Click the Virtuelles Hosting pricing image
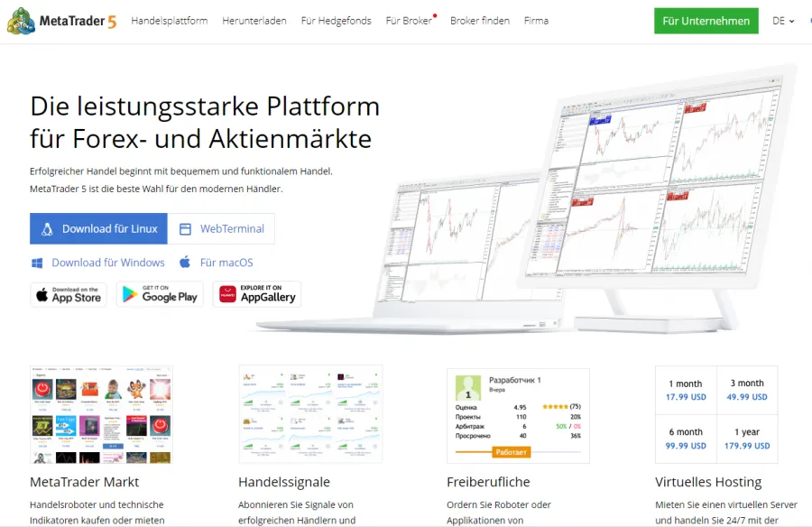Viewport: 812px width, 527px height. pos(716,414)
